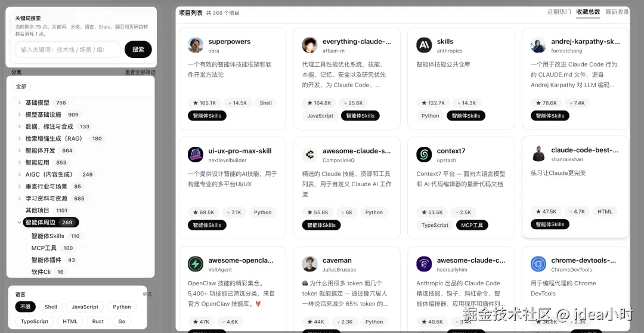Click the 智能体Skills tag on superpowers card
This screenshot has height=333, width=644.
[207, 116]
